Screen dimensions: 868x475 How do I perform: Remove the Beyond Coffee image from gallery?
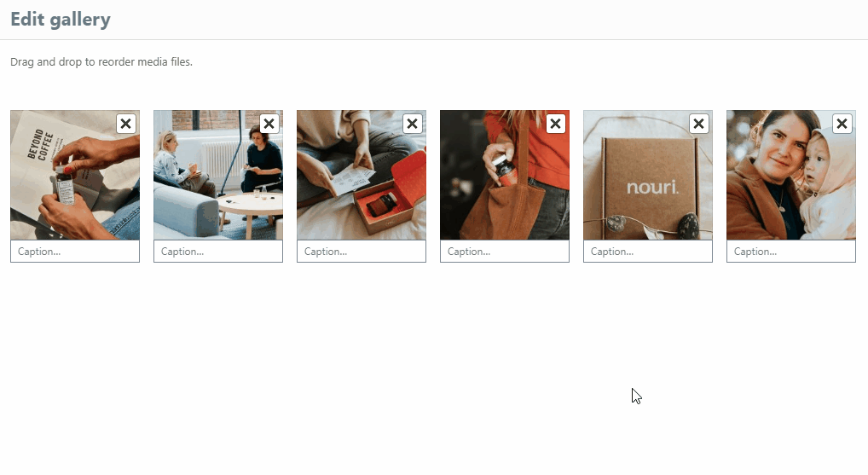point(126,124)
